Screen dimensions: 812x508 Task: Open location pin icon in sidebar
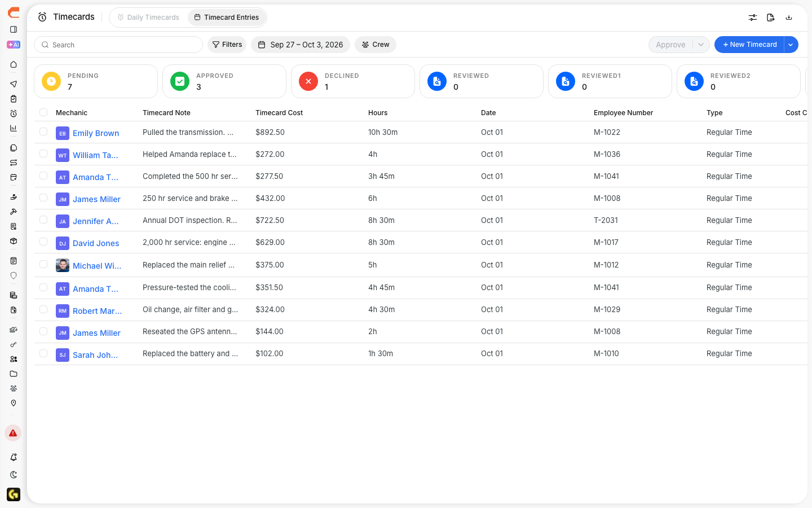coord(14,403)
